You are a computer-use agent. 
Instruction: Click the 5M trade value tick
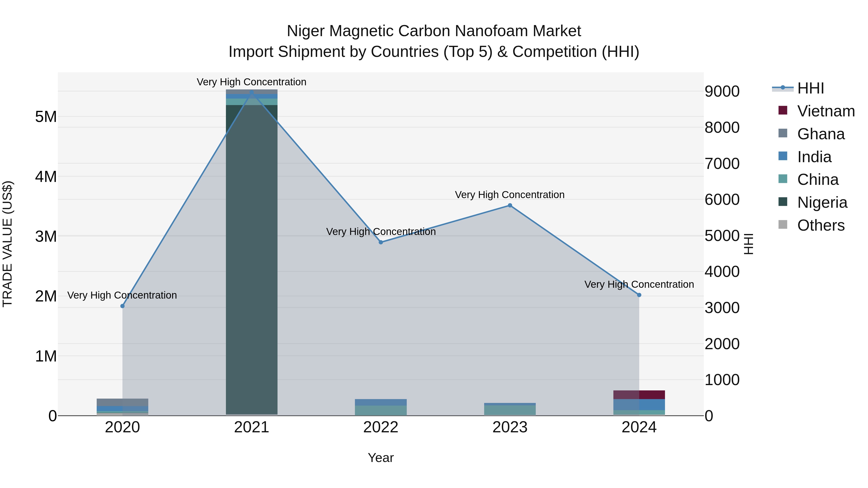[x=46, y=117]
